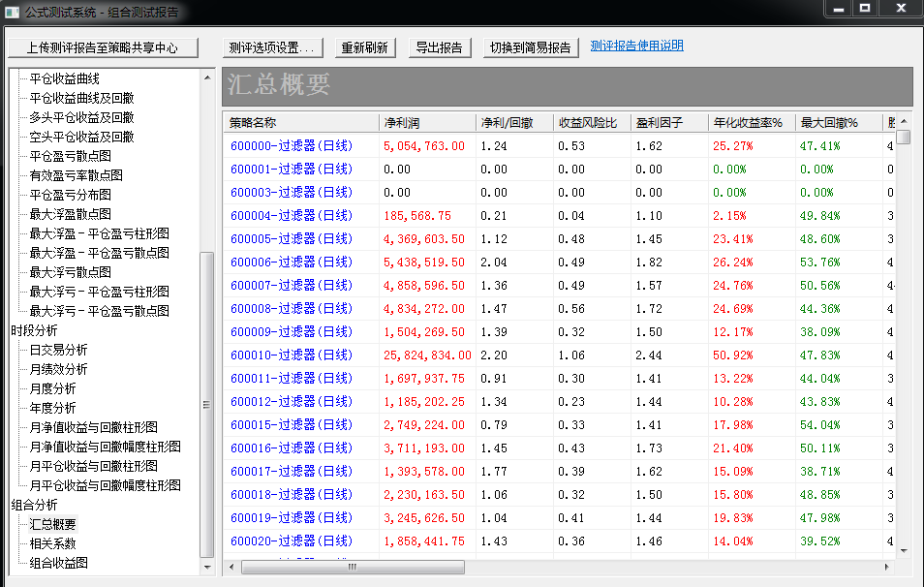Select 相关系数 in the tree
The width and height of the screenshot is (924, 587).
52,543
